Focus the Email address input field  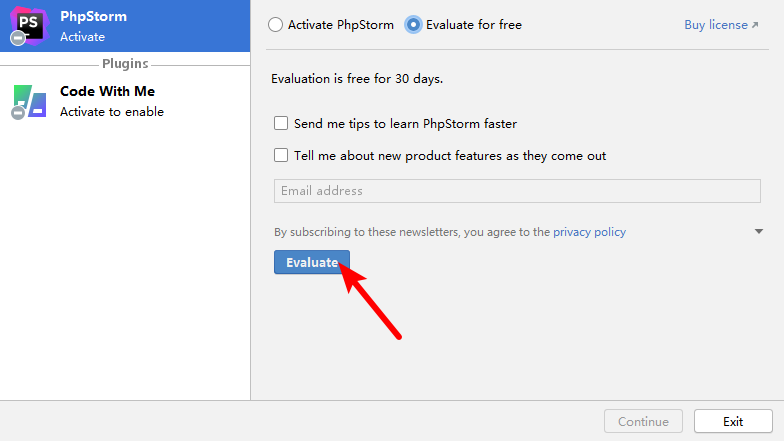517,191
